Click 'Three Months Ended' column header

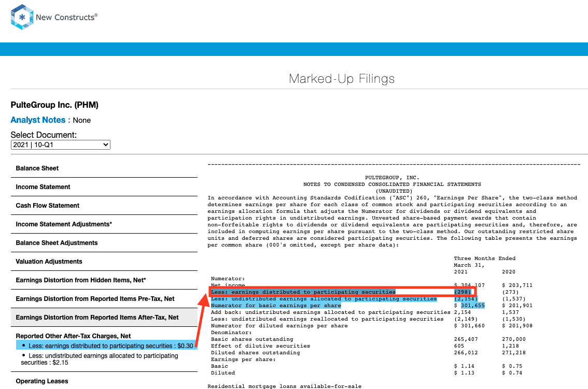tap(484, 258)
